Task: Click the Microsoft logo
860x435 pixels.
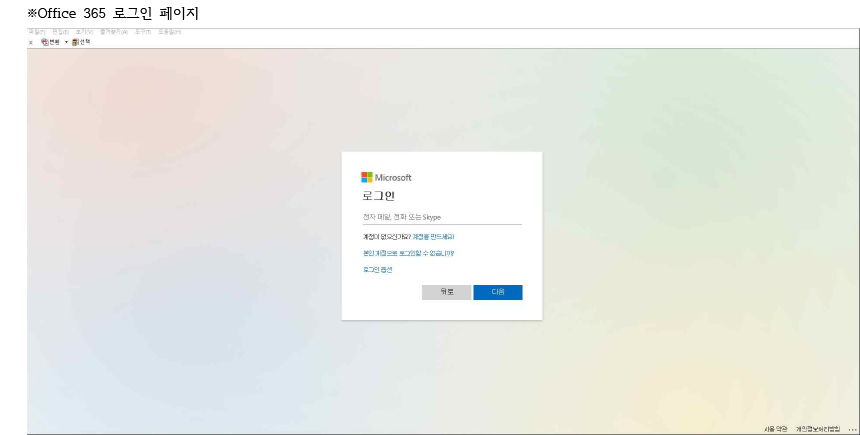Action: tap(386, 177)
